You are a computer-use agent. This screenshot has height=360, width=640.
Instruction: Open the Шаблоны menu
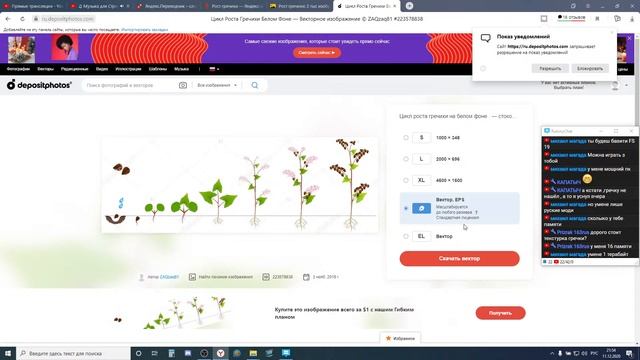point(158,69)
